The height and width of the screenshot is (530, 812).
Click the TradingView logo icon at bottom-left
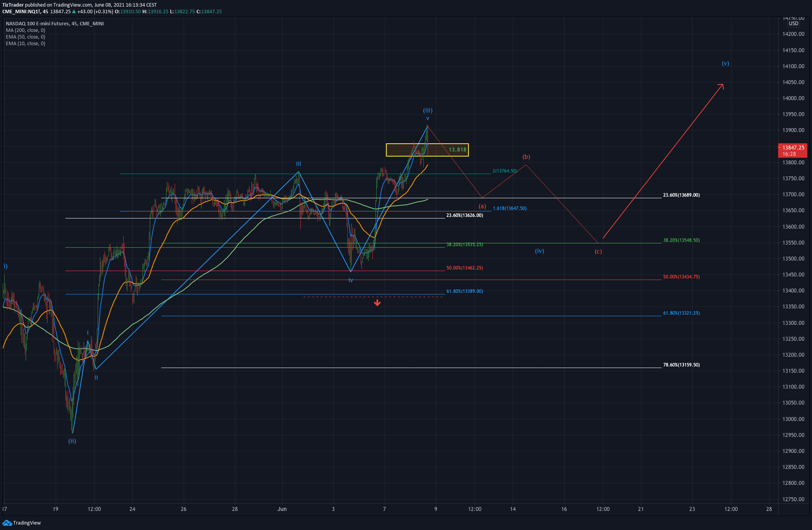7,523
